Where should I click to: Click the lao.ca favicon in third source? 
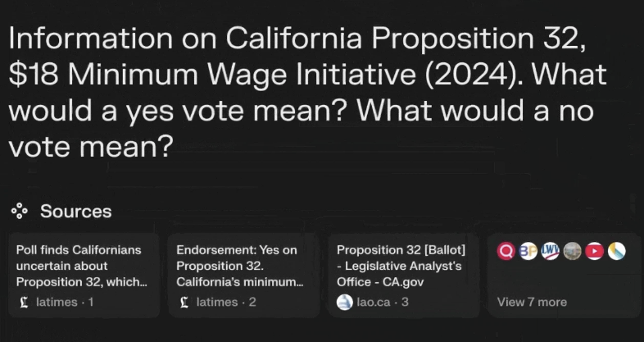[x=345, y=302]
